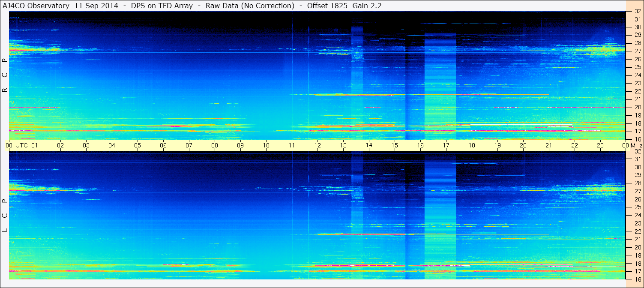Viewport: 644px width, 288px height.
Task: Click the 27 MHz tick in upper scale
Action: tap(638, 51)
